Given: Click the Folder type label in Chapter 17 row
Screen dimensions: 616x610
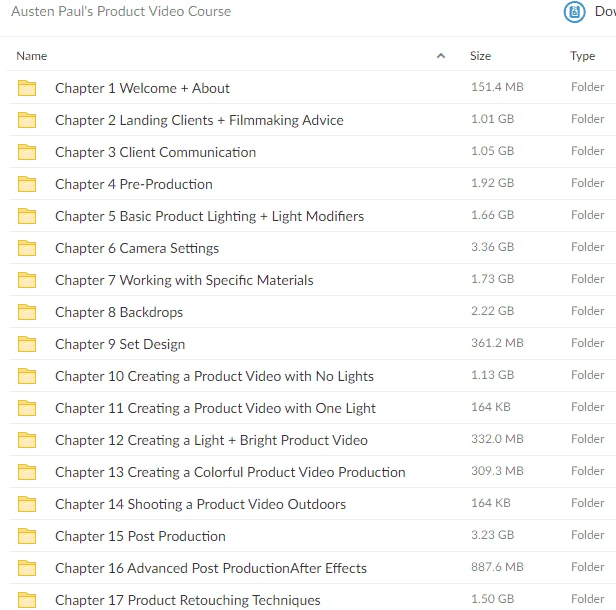Looking at the screenshot, I should click(x=587, y=599).
